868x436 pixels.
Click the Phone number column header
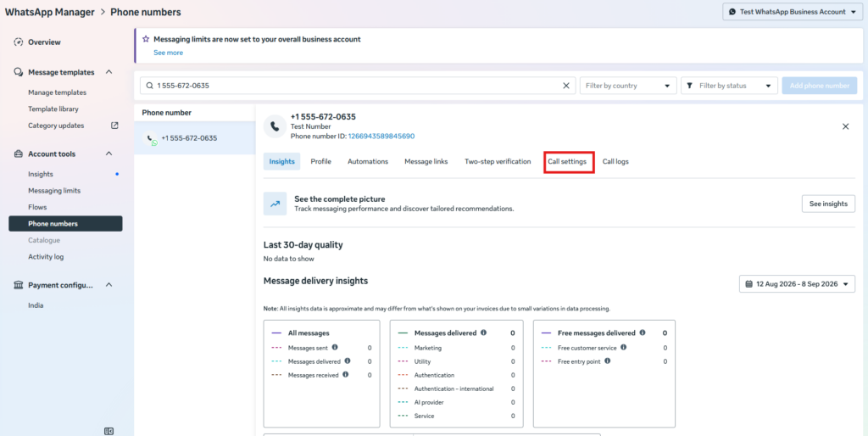click(x=167, y=113)
